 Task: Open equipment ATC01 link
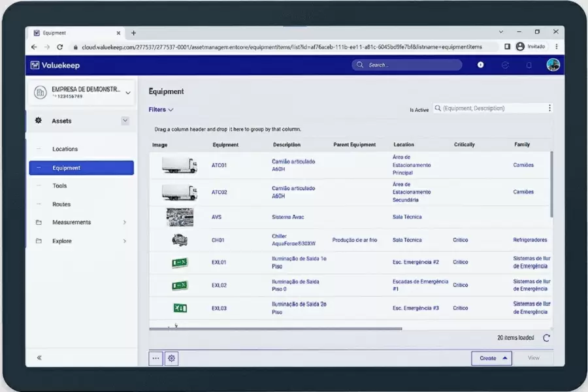[219, 165]
